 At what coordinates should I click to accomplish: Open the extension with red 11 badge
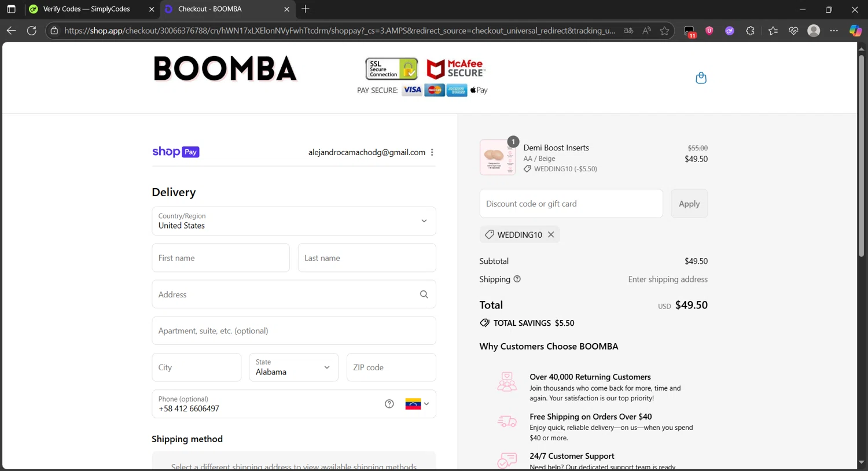(x=689, y=32)
